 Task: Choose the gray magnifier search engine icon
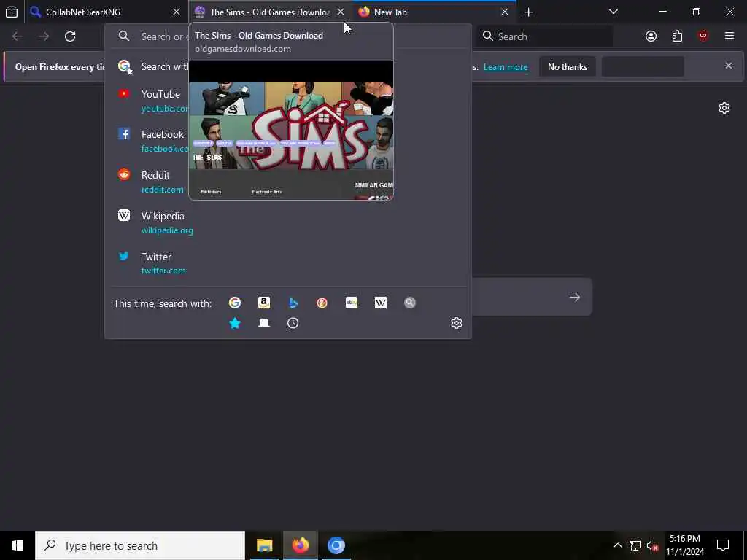pos(410,303)
